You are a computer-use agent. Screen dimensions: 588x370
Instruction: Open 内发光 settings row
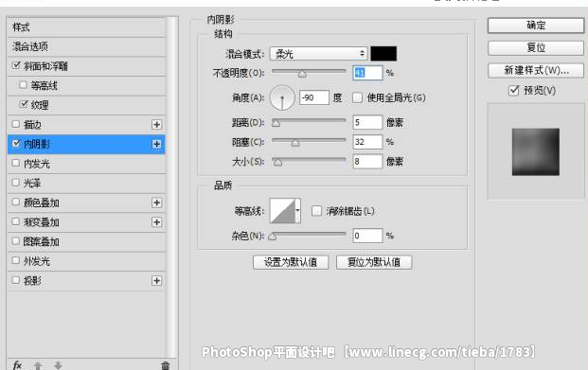86,164
